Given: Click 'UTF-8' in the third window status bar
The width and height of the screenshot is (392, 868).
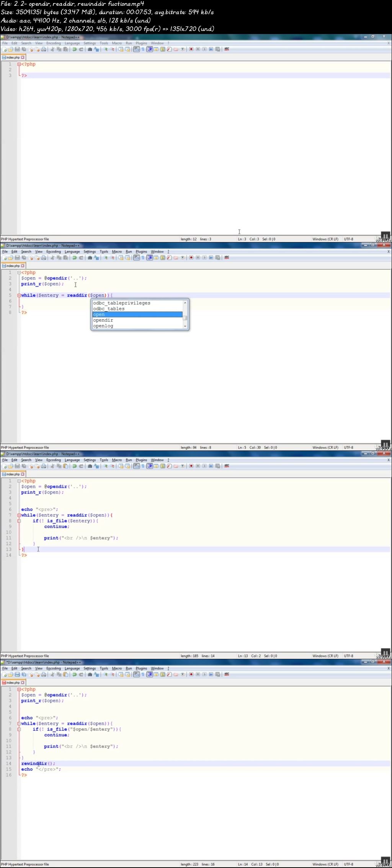Looking at the screenshot, I should click(x=349, y=656).
